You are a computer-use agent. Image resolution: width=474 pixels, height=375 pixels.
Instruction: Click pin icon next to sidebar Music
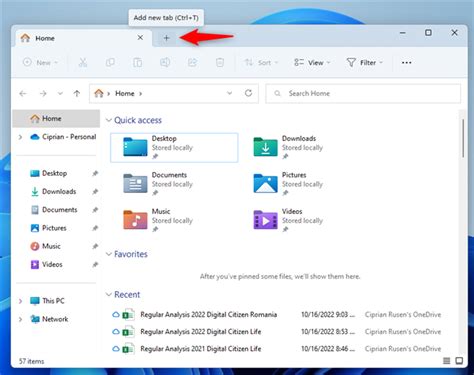95,246
